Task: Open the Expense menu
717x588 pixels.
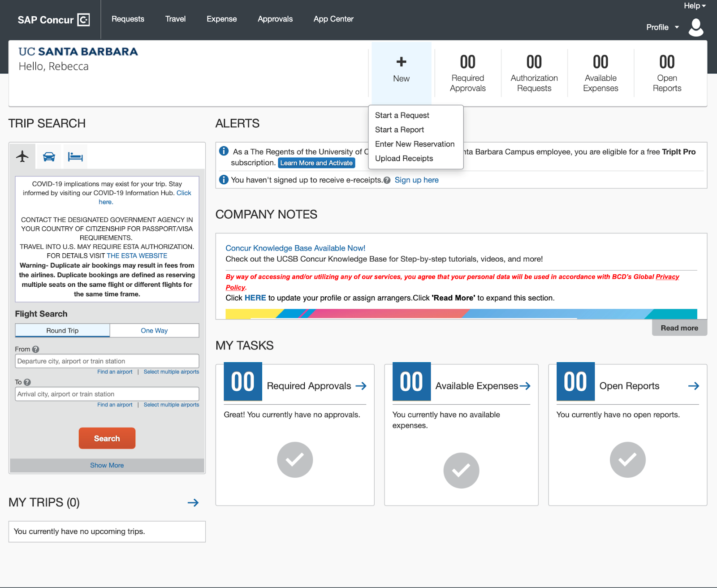Action: (222, 19)
